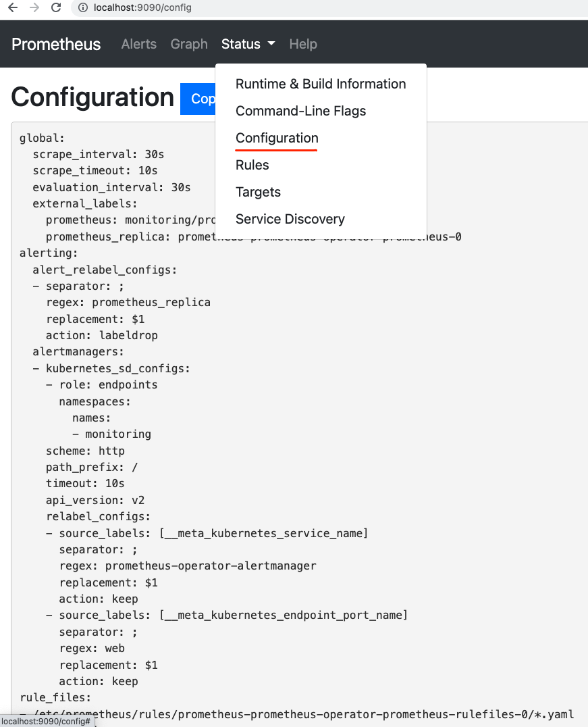Open the Service Discovery entry
The width and height of the screenshot is (588, 727).
click(290, 220)
